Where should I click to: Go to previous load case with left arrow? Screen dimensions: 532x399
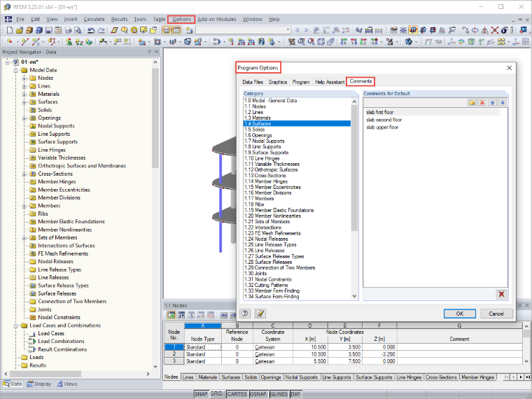click(x=297, y=31)
